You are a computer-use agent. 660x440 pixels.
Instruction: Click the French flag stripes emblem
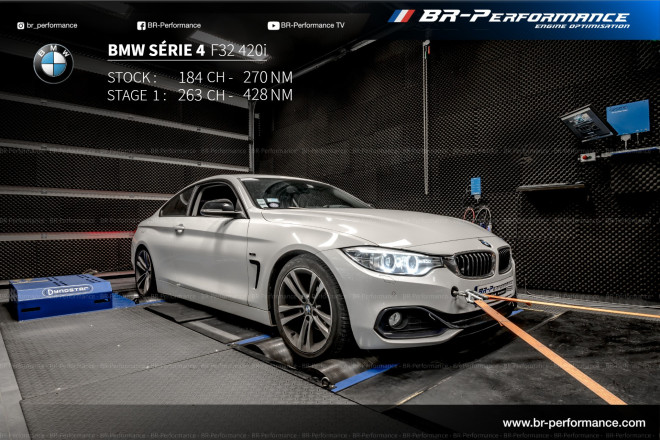coord(401,16)
